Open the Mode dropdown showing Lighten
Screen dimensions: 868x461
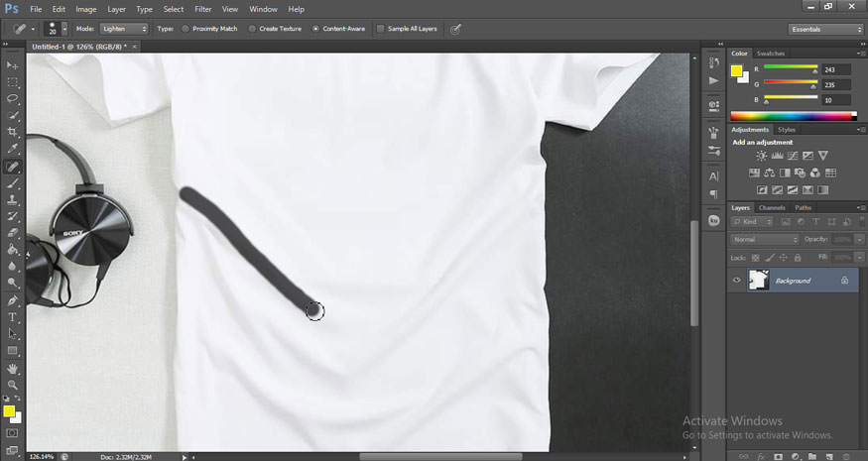point(123,29)
